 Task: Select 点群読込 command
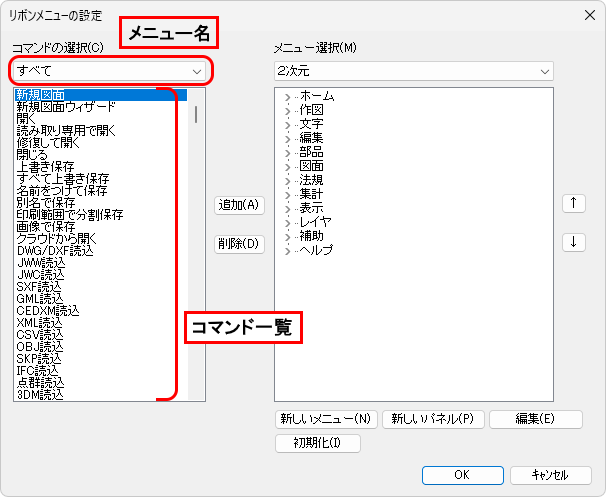[x=100, y=383]
